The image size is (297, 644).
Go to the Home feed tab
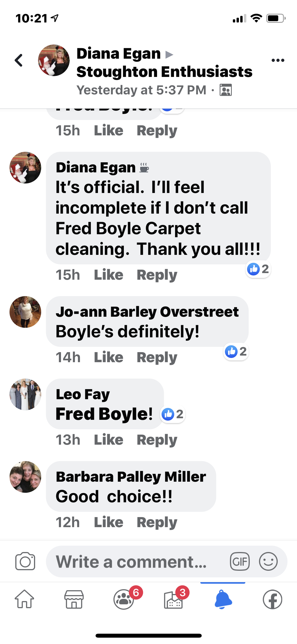(24, 599)
